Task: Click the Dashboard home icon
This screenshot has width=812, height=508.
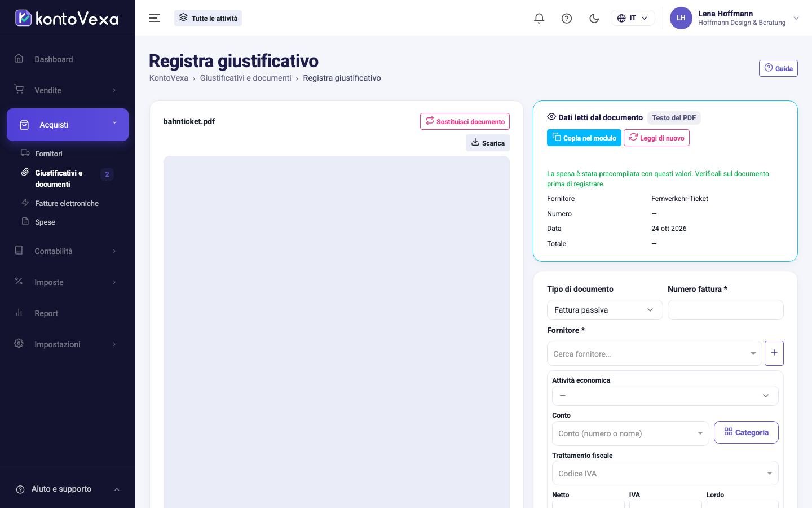Action: pyautogui.click(x=19, y=59)
